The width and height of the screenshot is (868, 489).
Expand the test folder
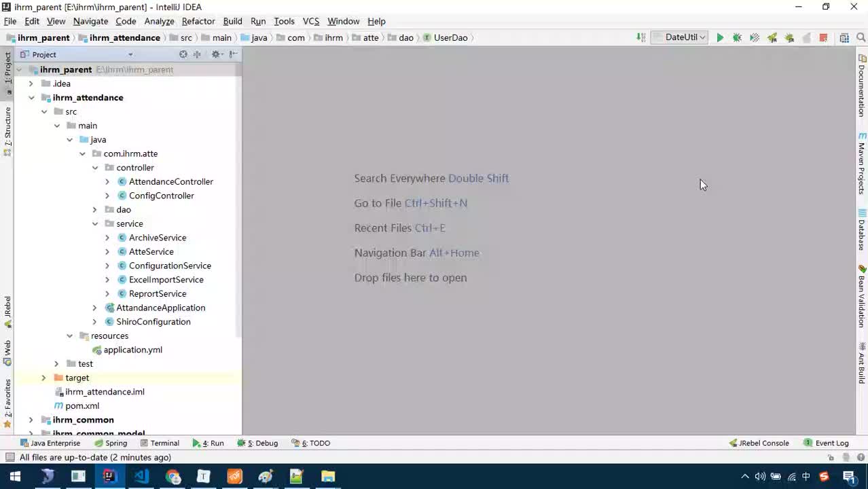pyautogui.click(x=56, y=364)
